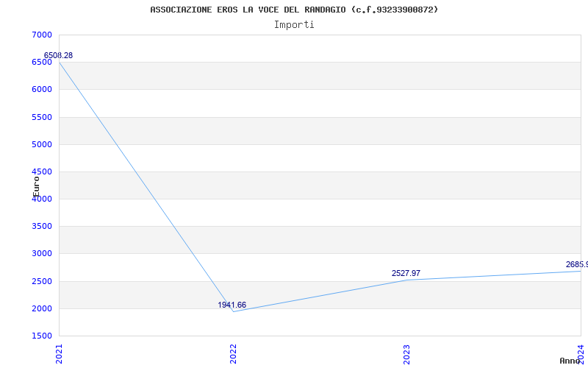Click the 2024 x-axis year label

click(x=581, y=354)
